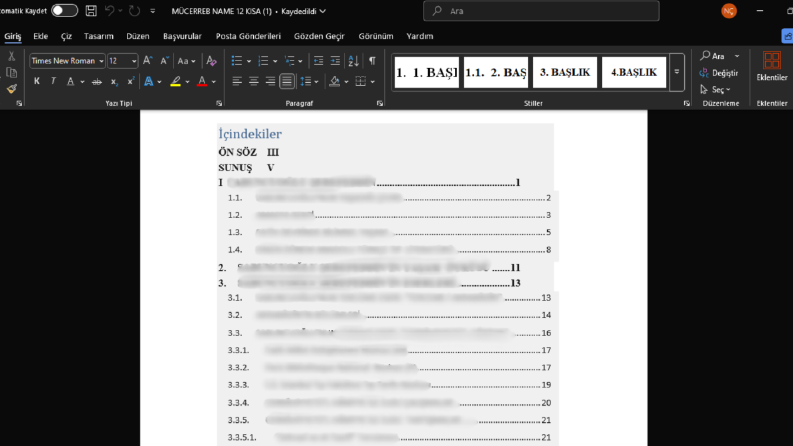Open the Ekle tab
The height and width of the screenshot is (446, 793).
40,36
